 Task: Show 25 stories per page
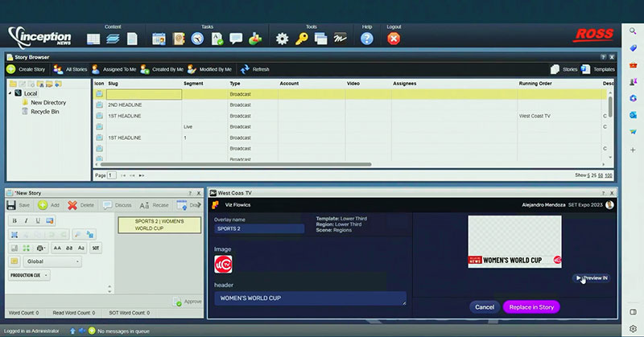594,175
